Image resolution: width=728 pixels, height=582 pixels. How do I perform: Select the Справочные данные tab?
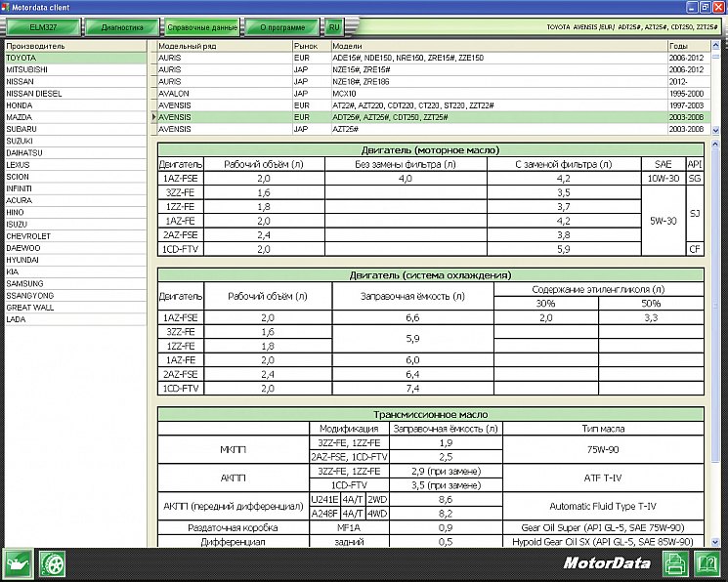click(x=202, y=27)
